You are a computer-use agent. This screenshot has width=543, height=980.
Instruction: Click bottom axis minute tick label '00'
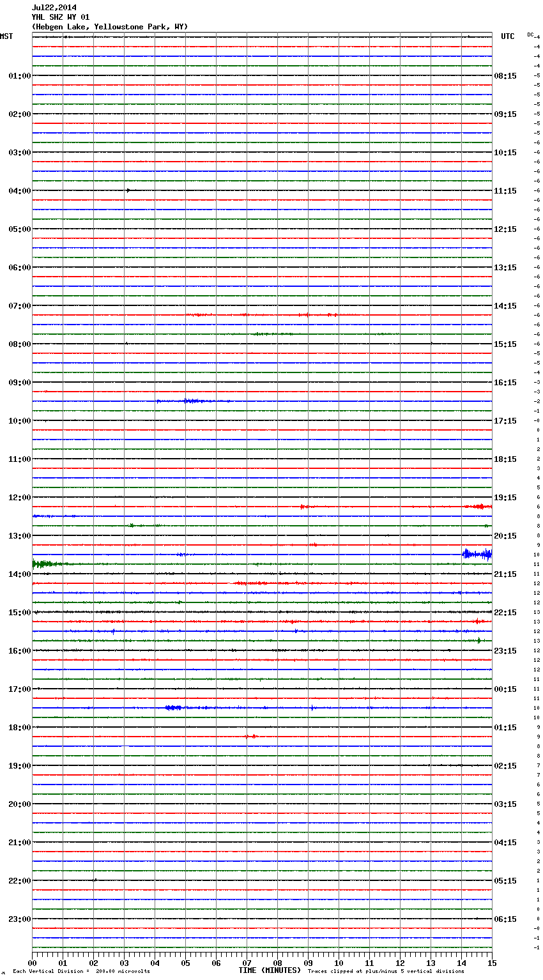[x=32, y=963]
